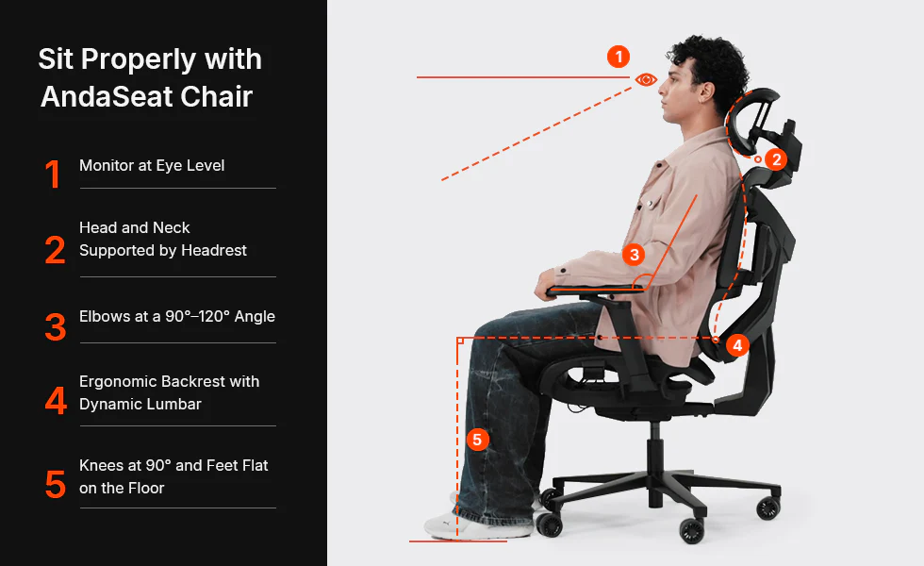
Task: Select circle marker 3 at the elbow
Action: (634, 255)
